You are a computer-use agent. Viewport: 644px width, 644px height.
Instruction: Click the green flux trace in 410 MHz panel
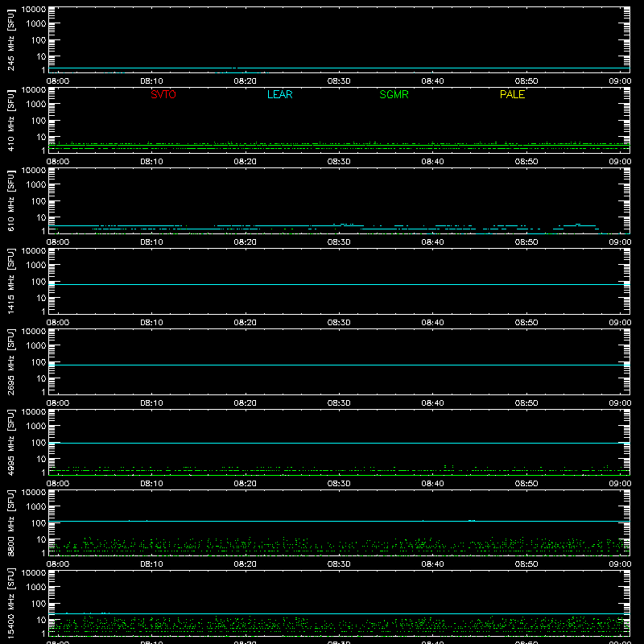tap(339, 145)
